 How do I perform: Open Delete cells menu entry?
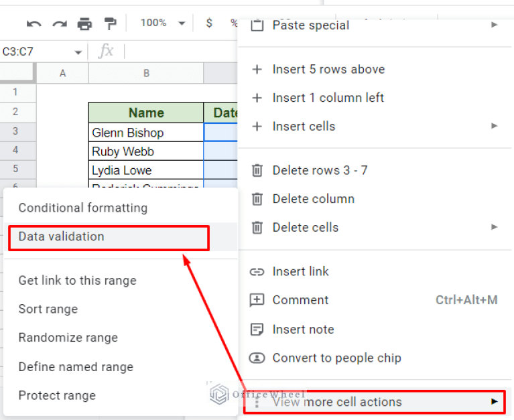(375, 227)
